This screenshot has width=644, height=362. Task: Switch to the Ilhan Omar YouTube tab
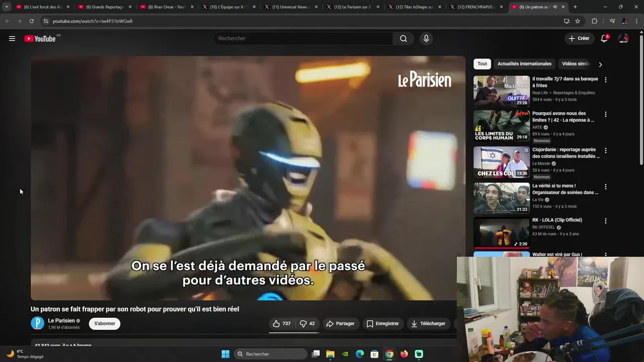point(167,7)
